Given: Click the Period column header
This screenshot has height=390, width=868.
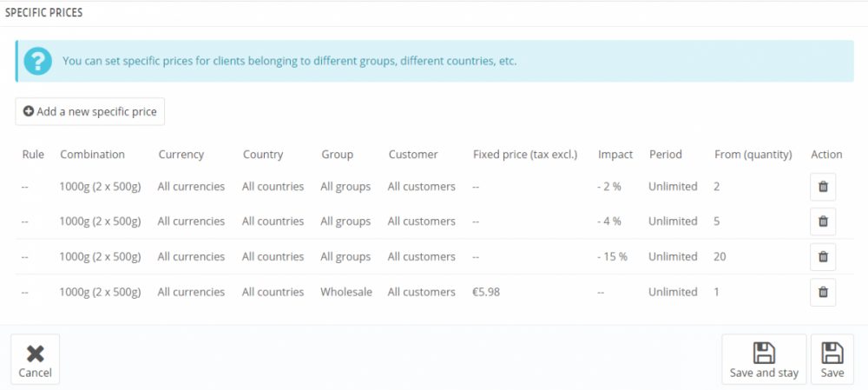Looking at the screenshot, I should coord(665,155).
